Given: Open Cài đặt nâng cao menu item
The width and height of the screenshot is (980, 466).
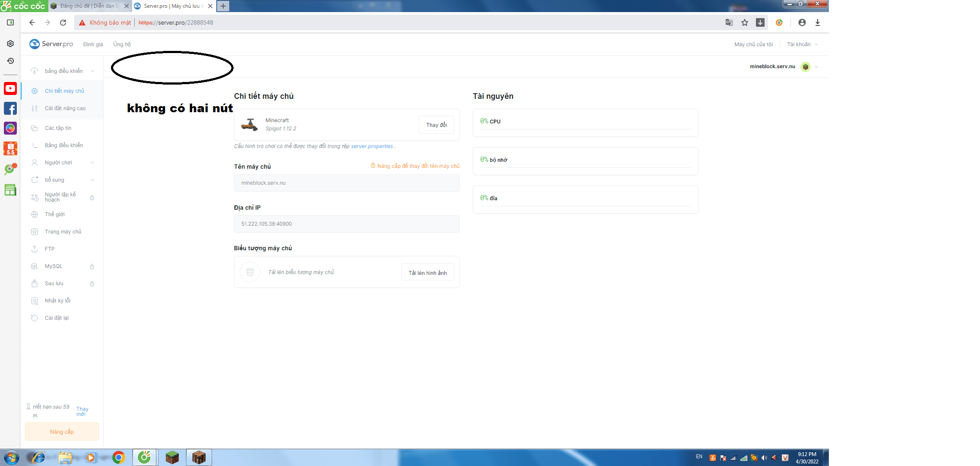Looking at the screenshot, I should click(65, 108).
